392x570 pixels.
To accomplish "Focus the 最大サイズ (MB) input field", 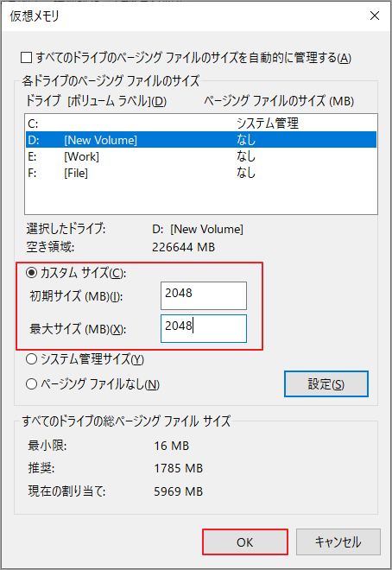I will coord(204,328).
